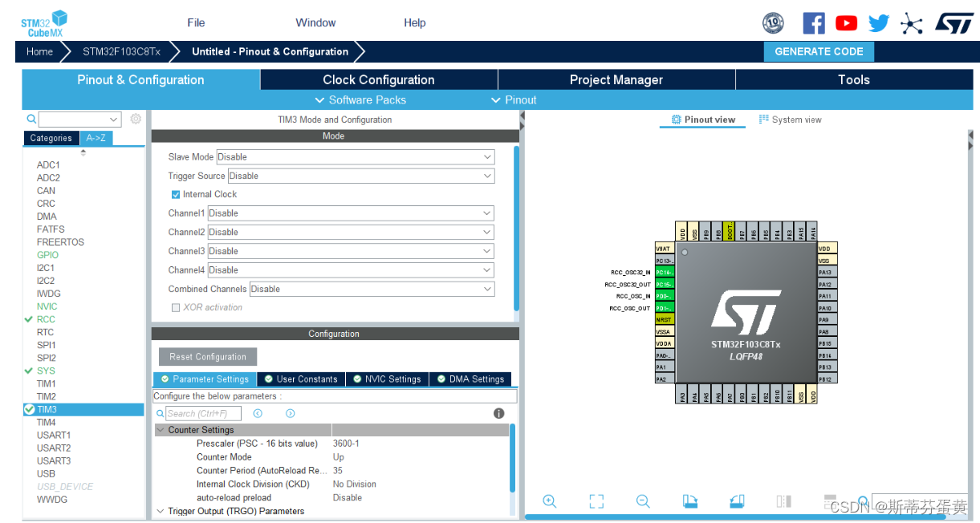Click the PA9 pin on the chip
Viewport: 980px width, 523px height.
click(828, 319)
